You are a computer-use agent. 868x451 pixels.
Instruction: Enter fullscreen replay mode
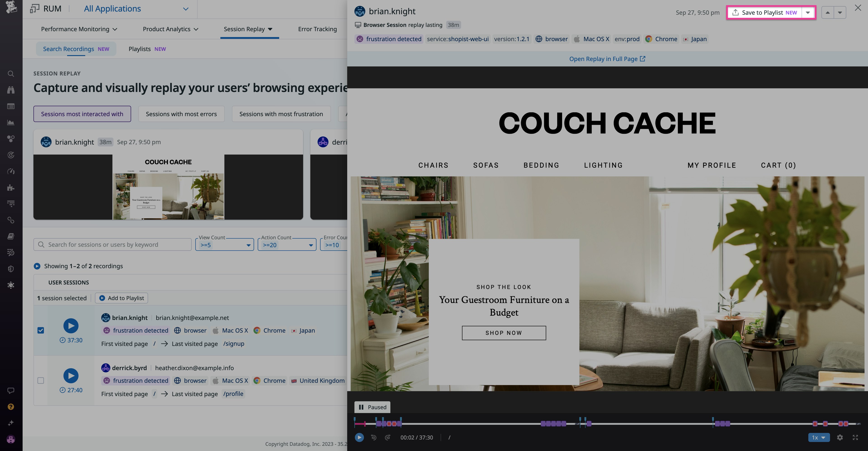(x=855, y=437)
